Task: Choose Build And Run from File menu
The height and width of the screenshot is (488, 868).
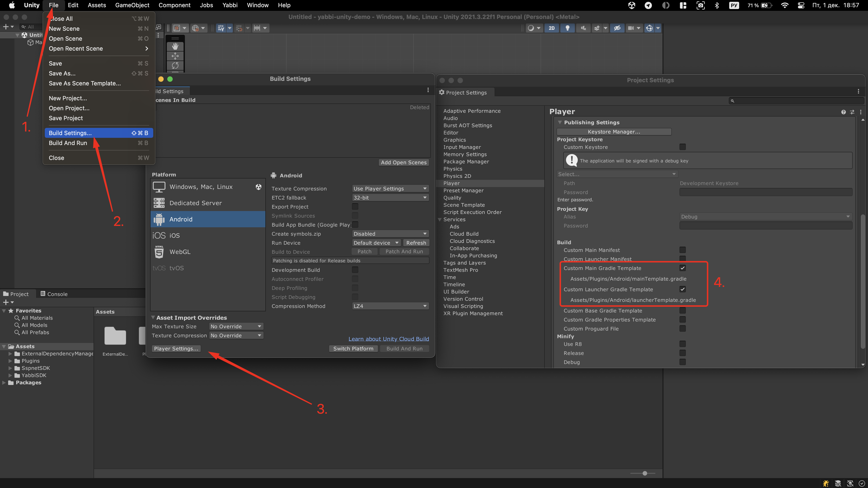Action: [x=68, y=143]
